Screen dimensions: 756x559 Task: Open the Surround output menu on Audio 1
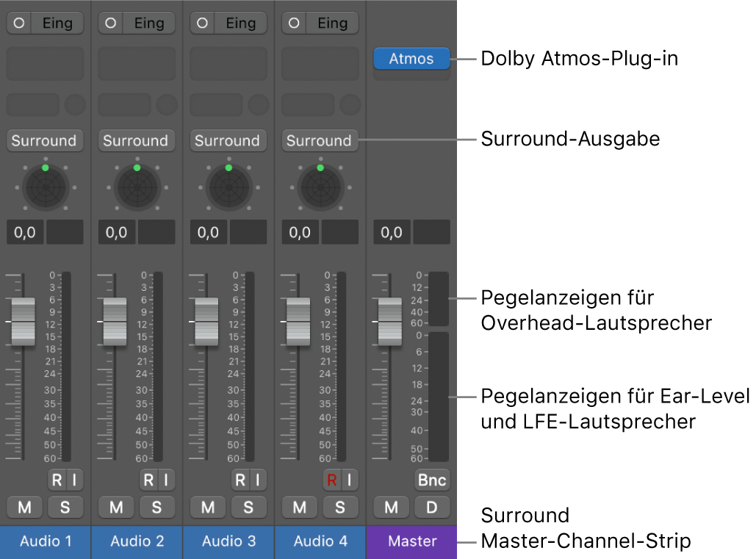(x=45, y=140)
